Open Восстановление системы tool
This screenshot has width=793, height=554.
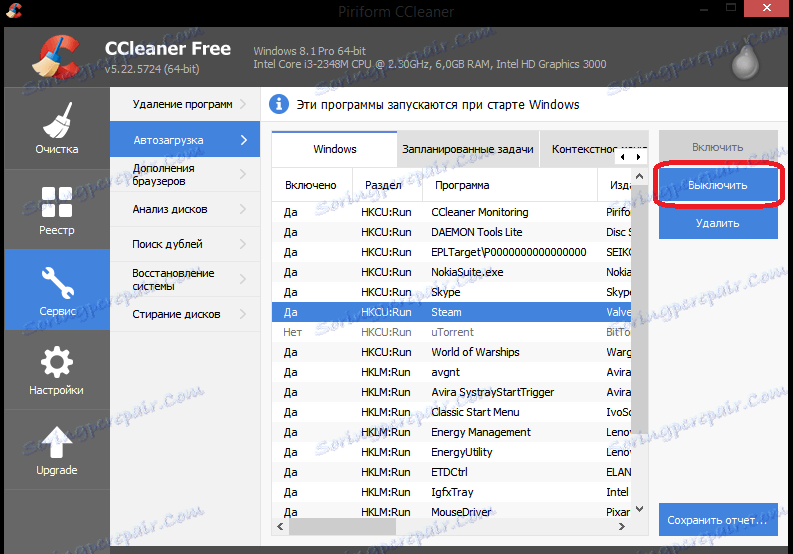pyautogui.click(x=185, y=279)
